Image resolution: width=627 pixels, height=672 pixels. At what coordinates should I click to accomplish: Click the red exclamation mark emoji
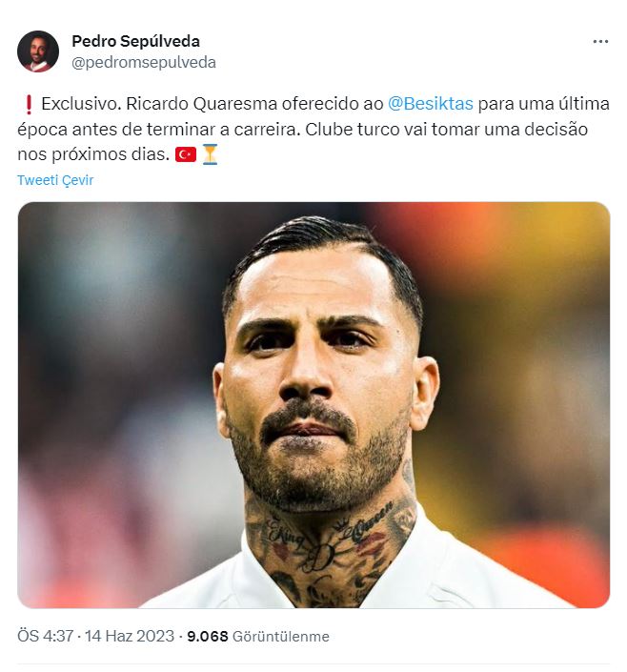pyautogui.click(x=29, y=105)
